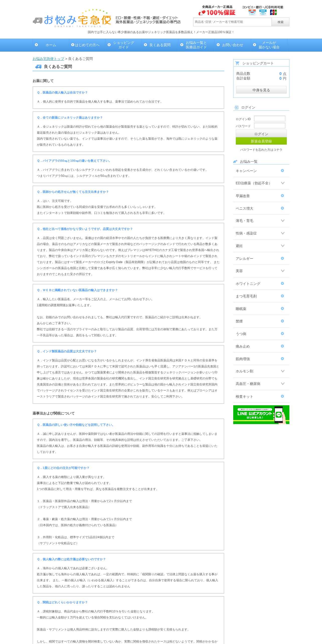The image size is (322, 644).
Task: Click the circle arrow icon for 禁煙
Action: tap(282, 321)
